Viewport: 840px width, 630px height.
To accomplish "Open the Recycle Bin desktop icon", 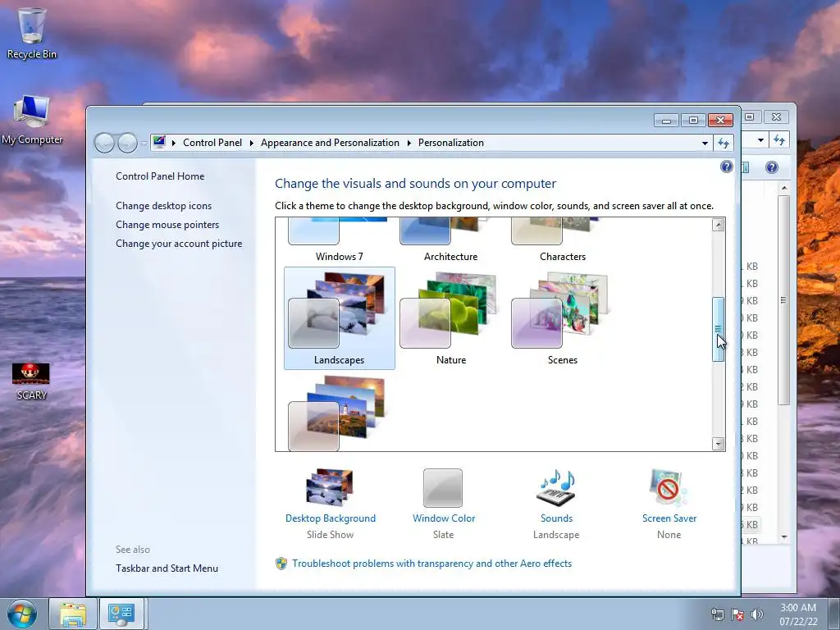I will coord(32,33).
